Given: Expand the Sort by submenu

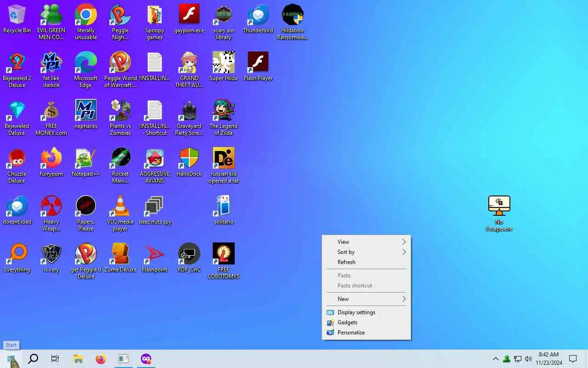Looking at the screenshot, I should (x=366, y=252).
